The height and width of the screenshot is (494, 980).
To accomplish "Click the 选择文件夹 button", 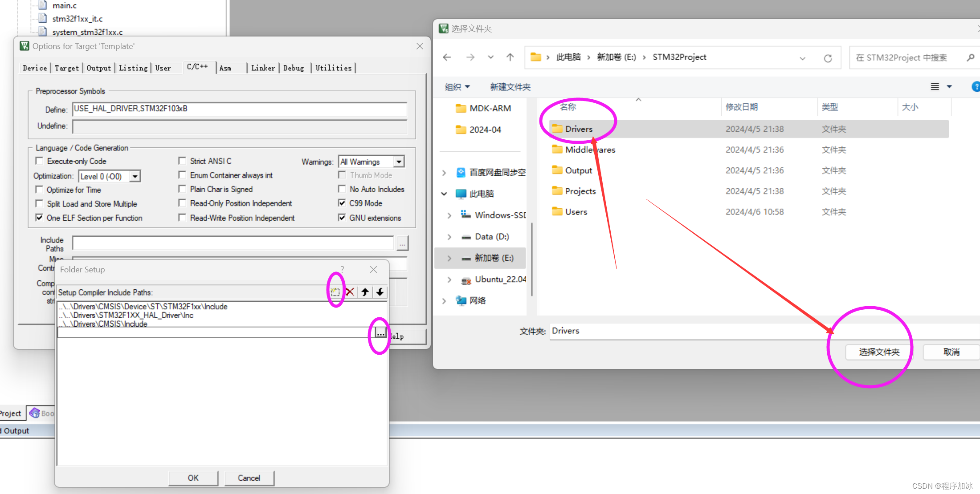I will pos(879,352).
